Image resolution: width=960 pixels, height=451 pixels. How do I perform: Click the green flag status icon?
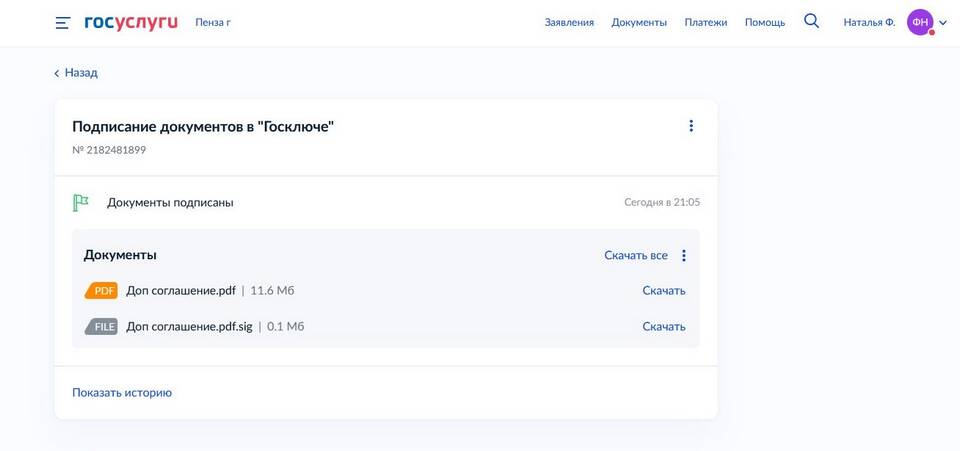coord(81,203)
